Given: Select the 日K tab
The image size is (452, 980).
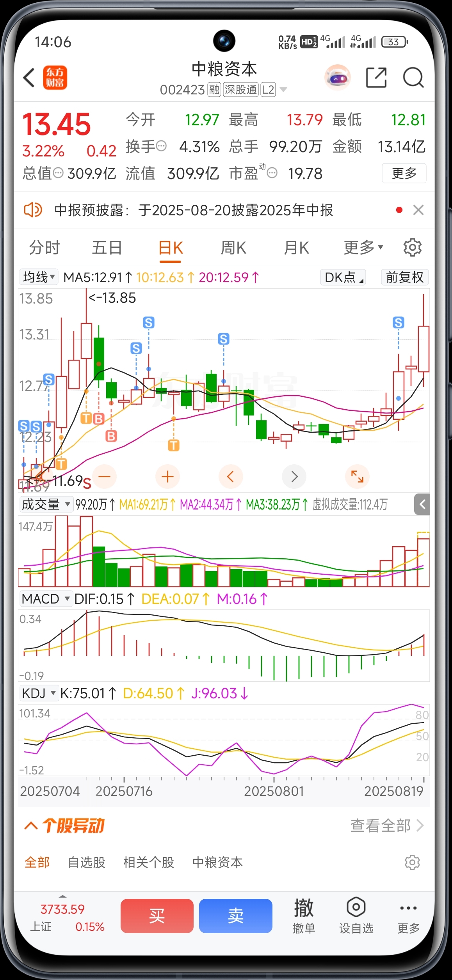Looking at the screenshot, I should pyautogui.click(x=171, y=248).
